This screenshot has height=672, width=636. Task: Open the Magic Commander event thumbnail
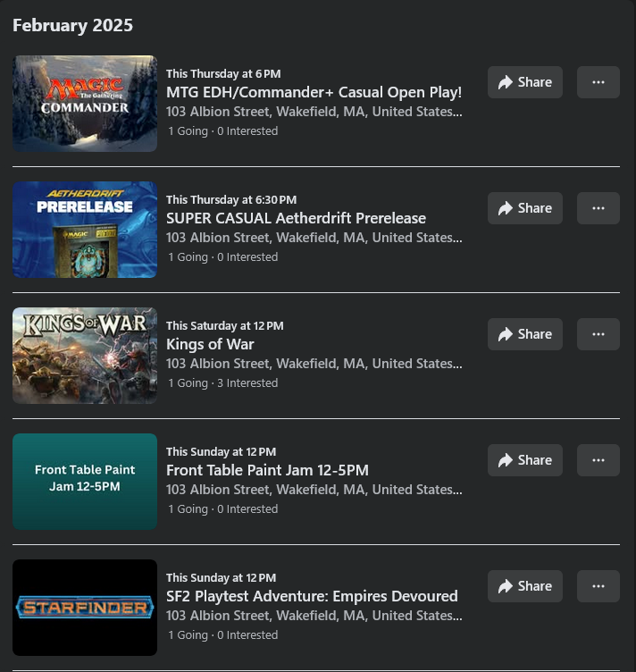pyautogui.click(x=85, y=104)
